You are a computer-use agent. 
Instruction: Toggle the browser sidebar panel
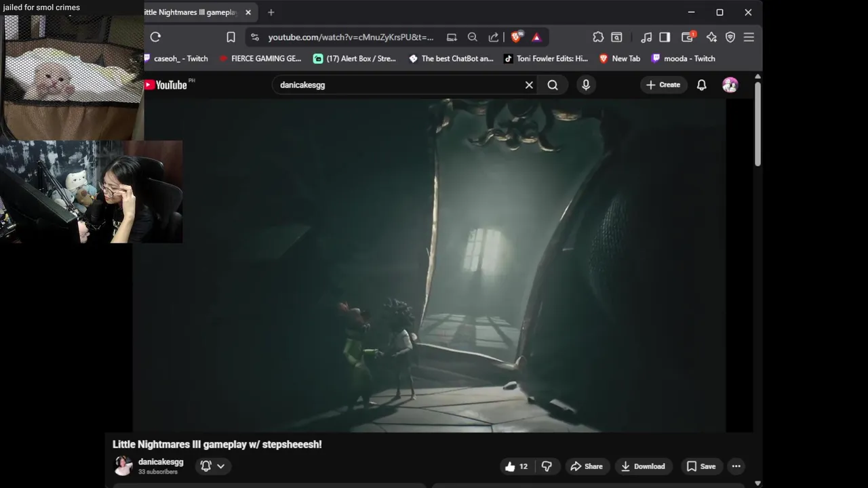(665, 37)
